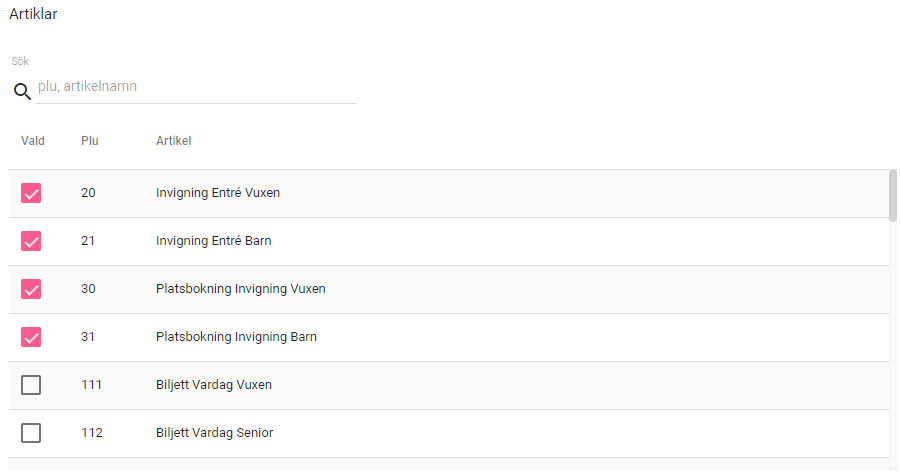Type in the plu, artikelnamn search field
900x476 pixels.
[x=196, y=87]
